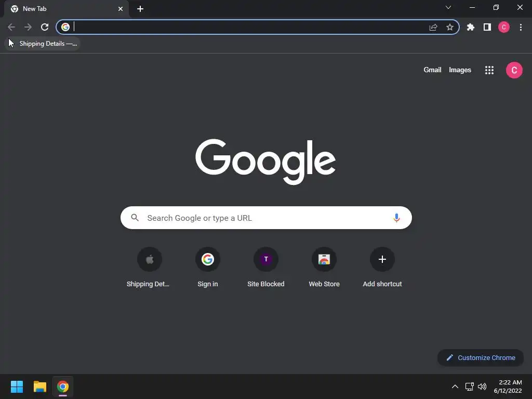Open Gmail link

432,70
